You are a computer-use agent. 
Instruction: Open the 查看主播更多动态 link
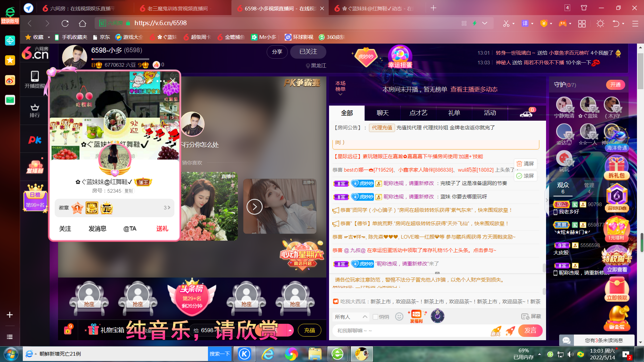[x=474, y=89]
